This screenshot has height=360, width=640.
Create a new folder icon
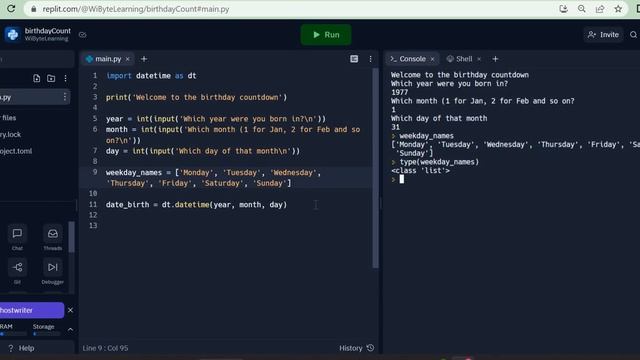pos(51,78)
